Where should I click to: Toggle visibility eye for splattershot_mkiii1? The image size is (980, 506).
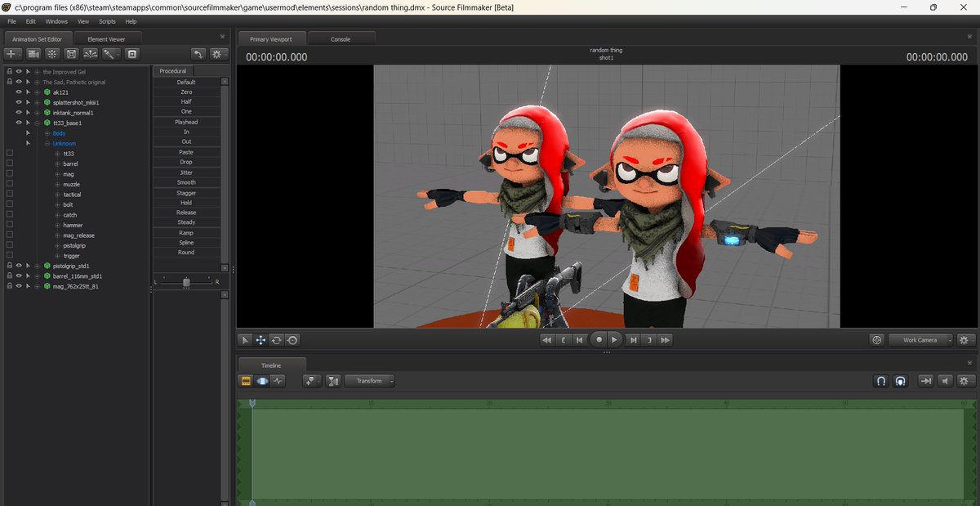click(x=18, y=102)
